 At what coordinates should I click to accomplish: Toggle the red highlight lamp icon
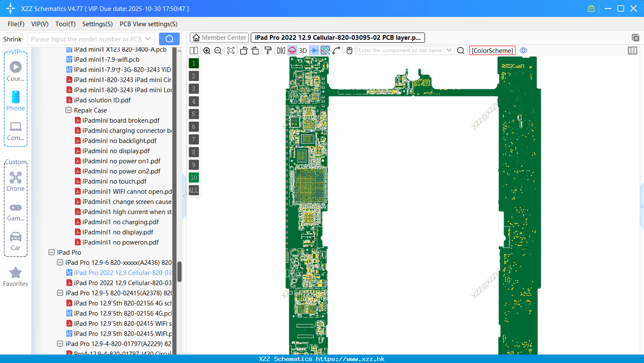(292, 50)
